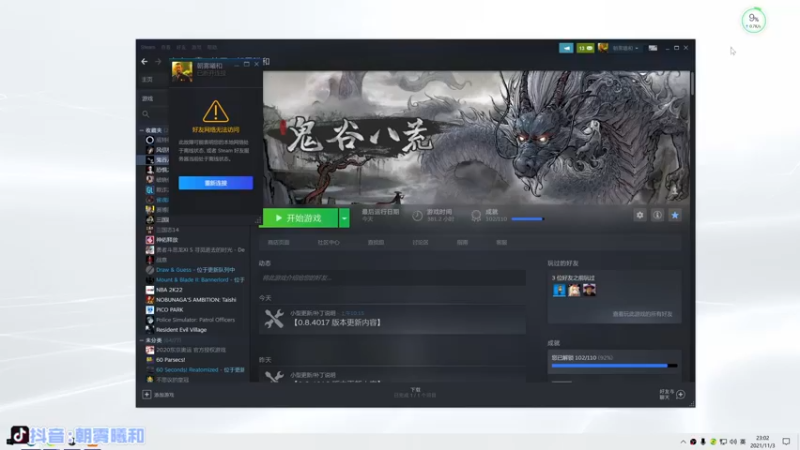Viewport: 800px width, 450px height.
Task: Click the activity post input field
Action: click(392, 278)
